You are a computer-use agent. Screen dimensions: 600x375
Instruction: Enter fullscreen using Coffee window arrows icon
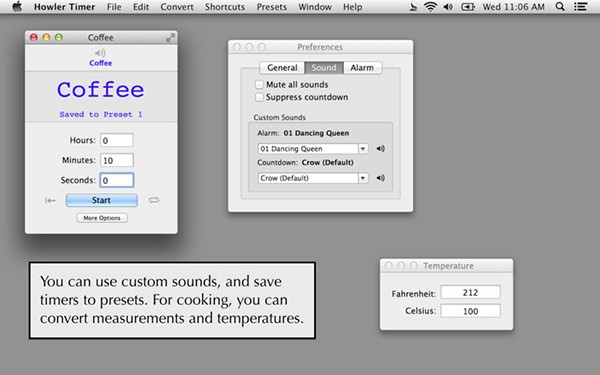pos(170,37)
